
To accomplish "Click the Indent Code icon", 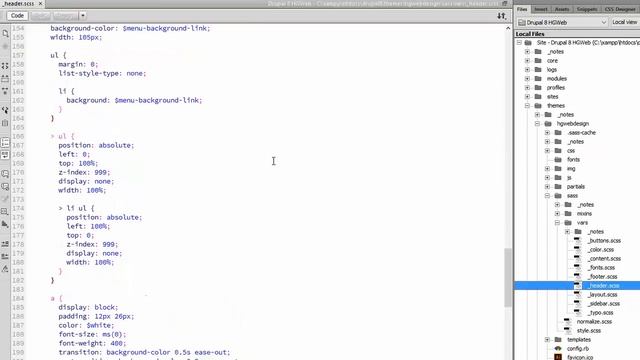I will click(5, 244).
